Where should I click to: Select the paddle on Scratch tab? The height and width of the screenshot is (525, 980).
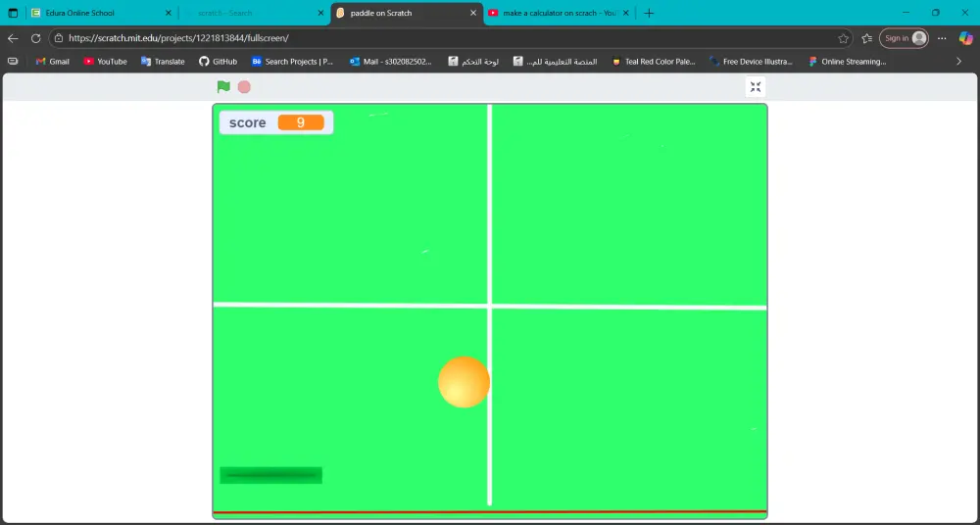pos(407,13)
